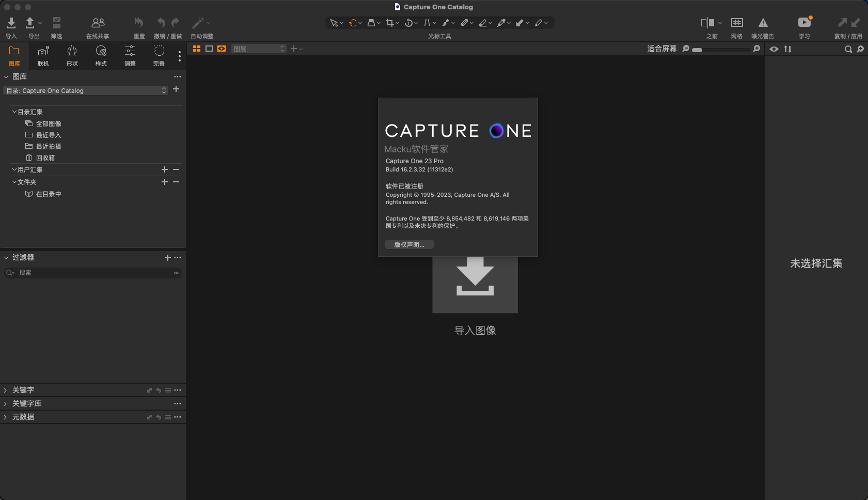This screenshot has width=868, height=500.
Task: Collapse the 文件夹 tree group
Action: point(14,182)
